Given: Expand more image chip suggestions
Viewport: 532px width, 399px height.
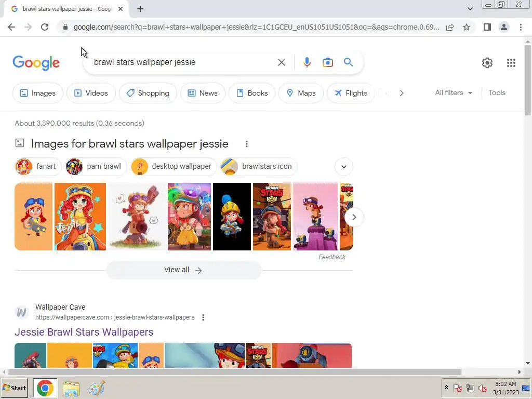Looking at the screenshot, I should click(x=344, y=167).
